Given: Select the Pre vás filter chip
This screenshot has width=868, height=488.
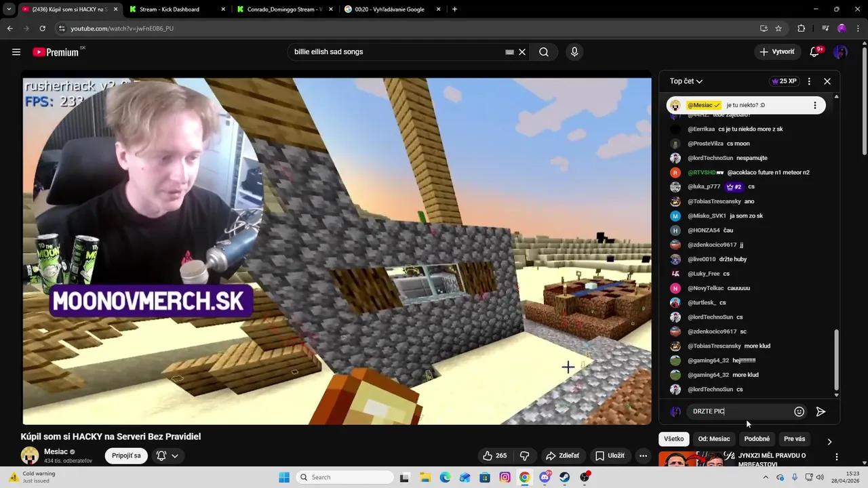Looking at the screenshot, I should (x=795, y=439).
